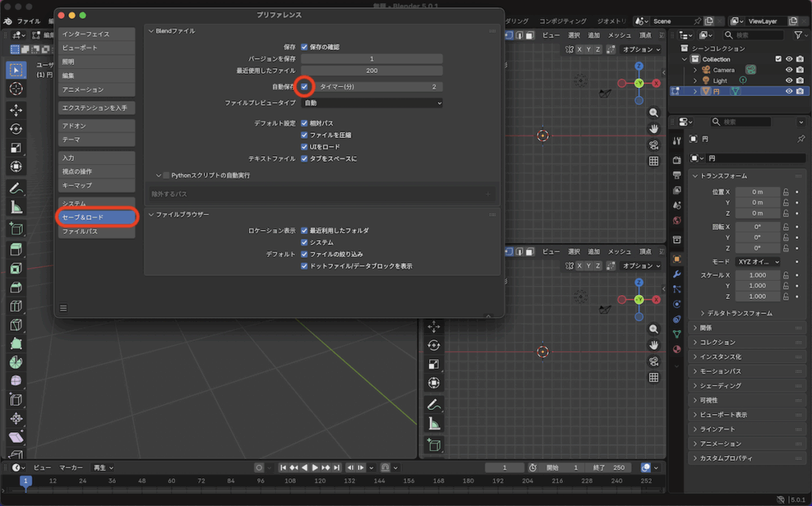The image size is (812, 506).
Task: Click the camera view icon in upper viewport
Action: pos(653,145)
